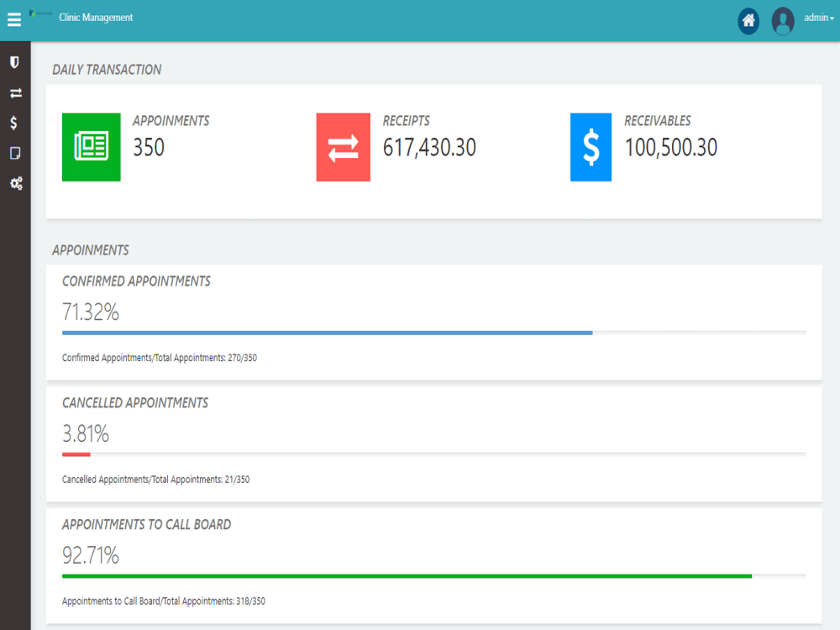Click the admin user avatar

[x=783, y=21]
